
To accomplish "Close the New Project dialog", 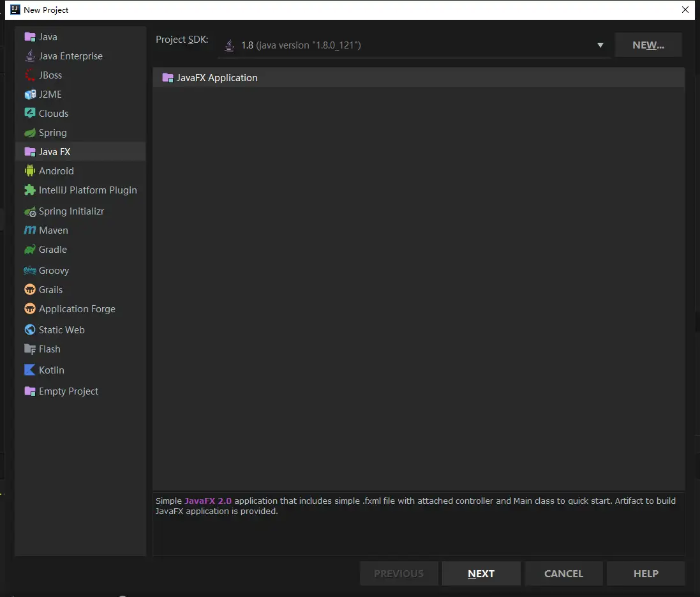I will pos(685,10).
